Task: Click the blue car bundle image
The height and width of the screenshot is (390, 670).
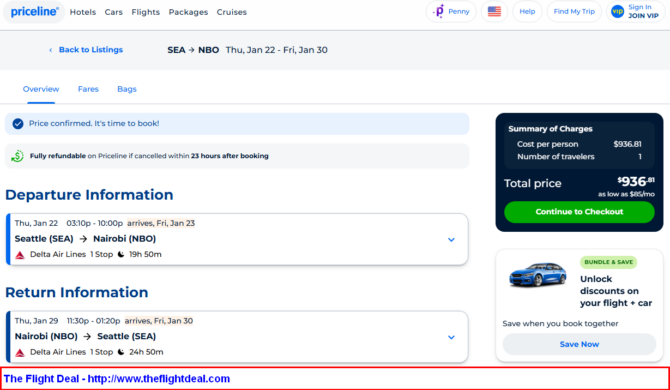Action: point(538,274)
